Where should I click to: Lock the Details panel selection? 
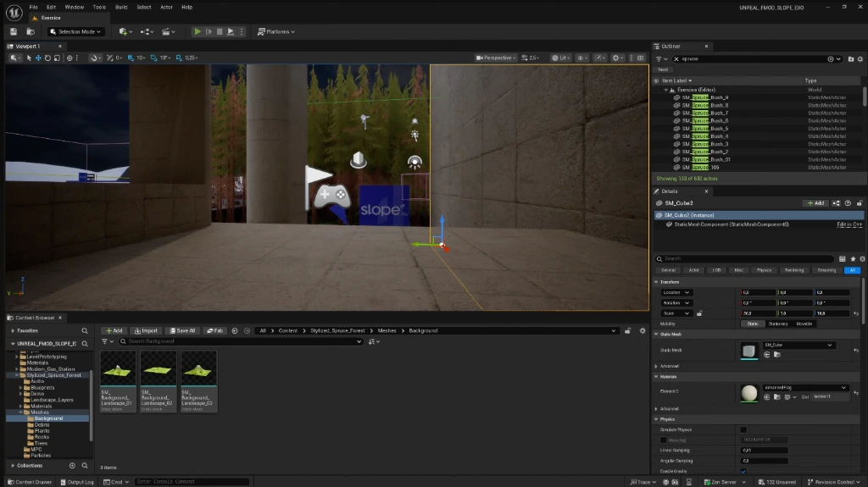coord(860,203)
